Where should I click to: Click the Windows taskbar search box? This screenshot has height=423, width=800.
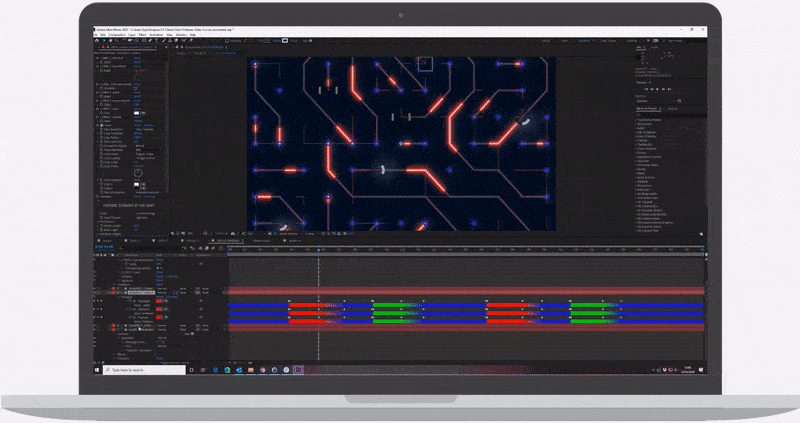coord(145,370)
